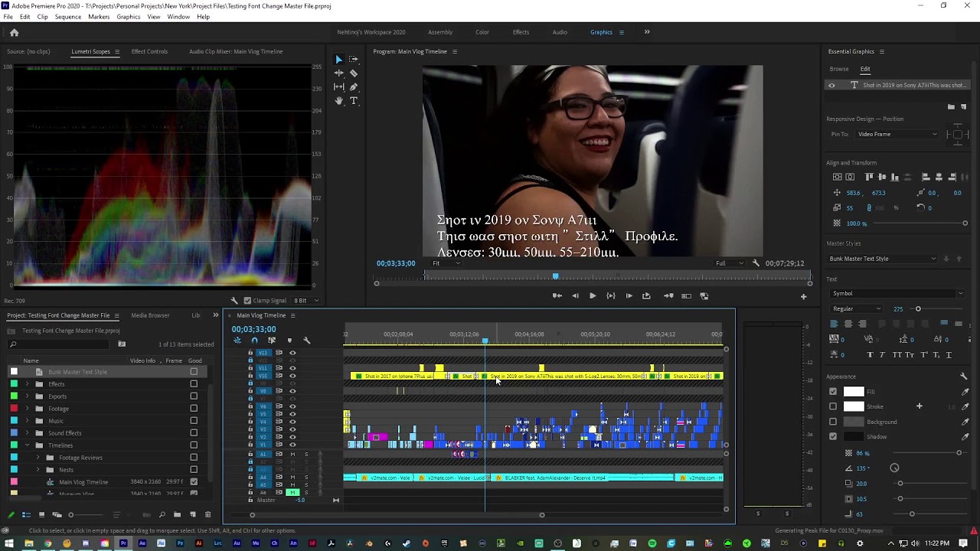Hide track V13 with eye icon
Screen dimensions: 980x551
292,353
